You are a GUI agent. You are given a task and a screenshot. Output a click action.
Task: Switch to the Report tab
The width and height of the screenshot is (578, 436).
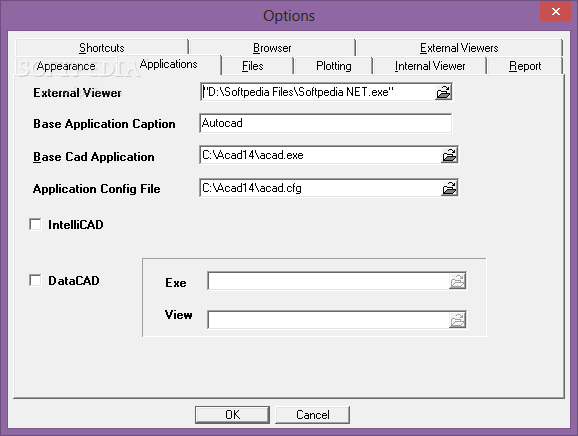[x=525, y=66]
